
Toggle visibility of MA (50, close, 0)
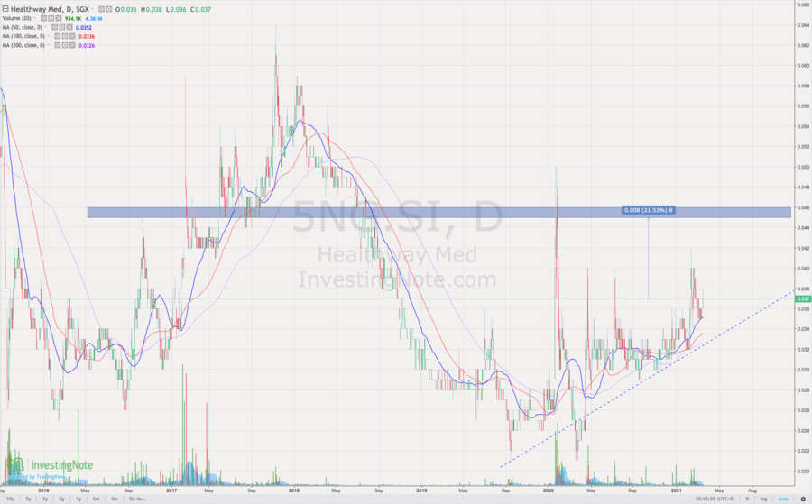[54, 26]
